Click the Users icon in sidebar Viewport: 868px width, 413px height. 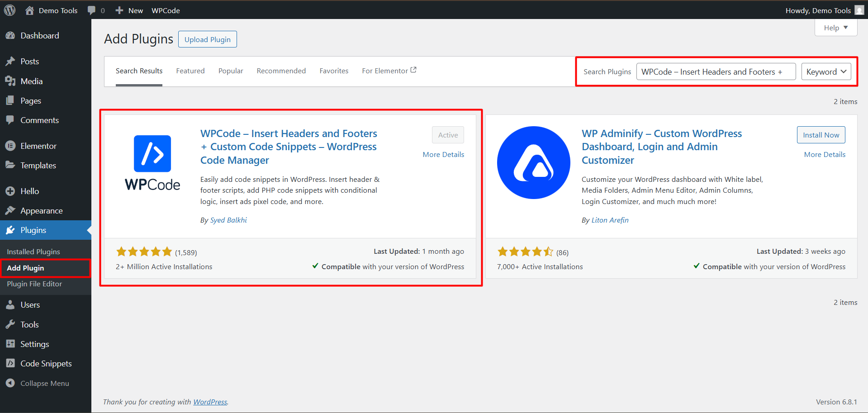(x=10, y=304)
